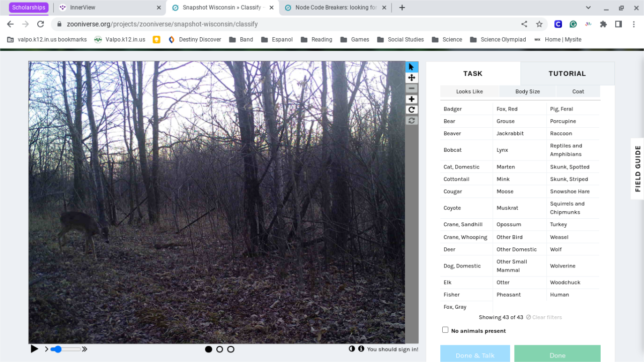Viewport: 644px width, 362px height.
Task: Click the Clear filters link
Action: (x=544, y=317)
